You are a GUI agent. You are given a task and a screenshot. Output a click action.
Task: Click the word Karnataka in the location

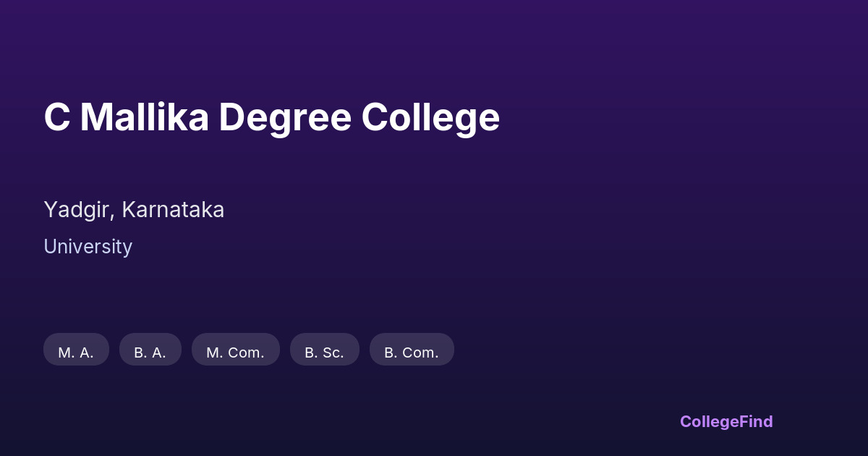173,209
